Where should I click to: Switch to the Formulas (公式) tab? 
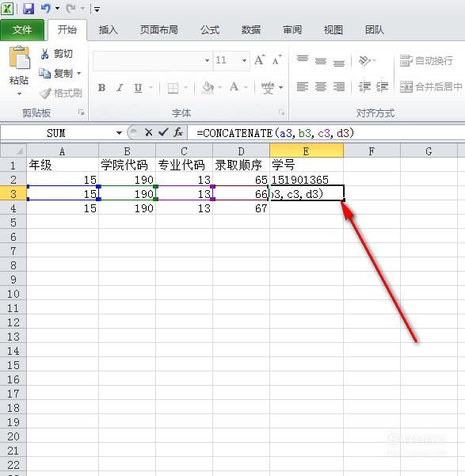(210, 30)
